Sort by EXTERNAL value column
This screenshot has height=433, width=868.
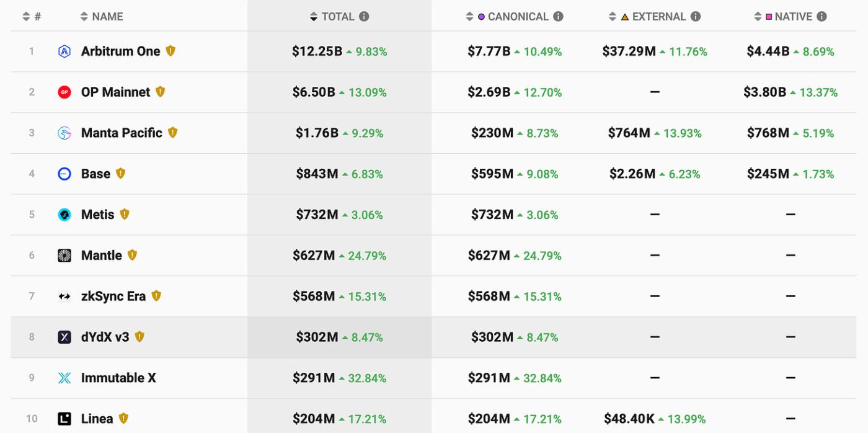(x=658, y=17)
